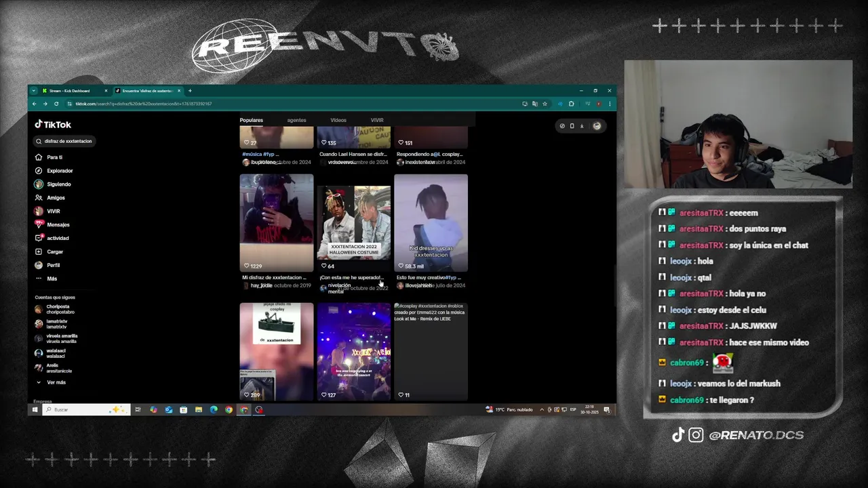This screenshot has width=868, height=488.
Task: Open followed account viruela amarilla
Action: pos(56,338)
